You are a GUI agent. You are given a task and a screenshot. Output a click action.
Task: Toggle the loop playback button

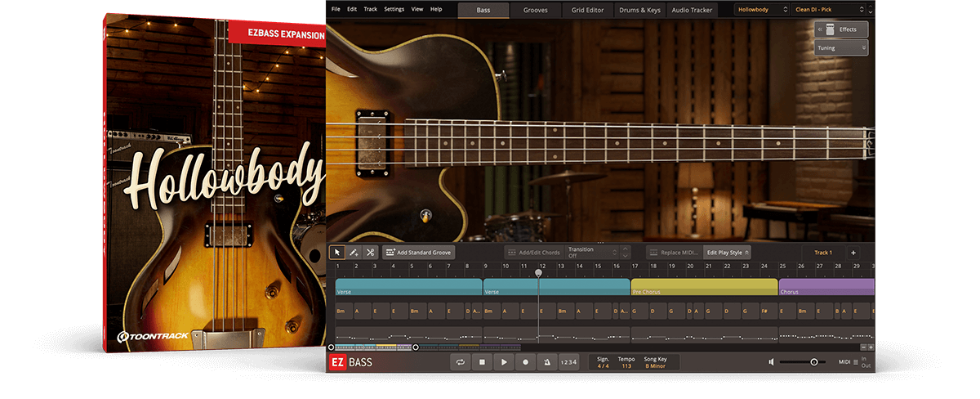(x=461, y=362)
